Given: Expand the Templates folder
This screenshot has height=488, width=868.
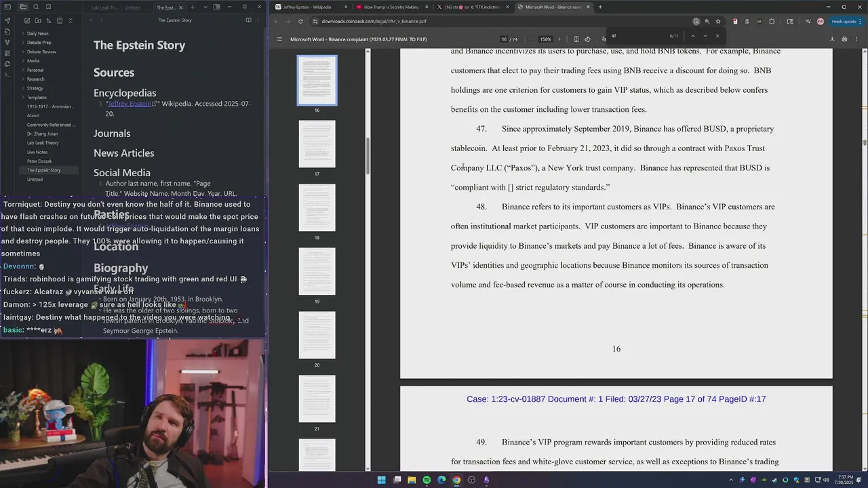Looking at the screenshot, I should click(23, 98).
